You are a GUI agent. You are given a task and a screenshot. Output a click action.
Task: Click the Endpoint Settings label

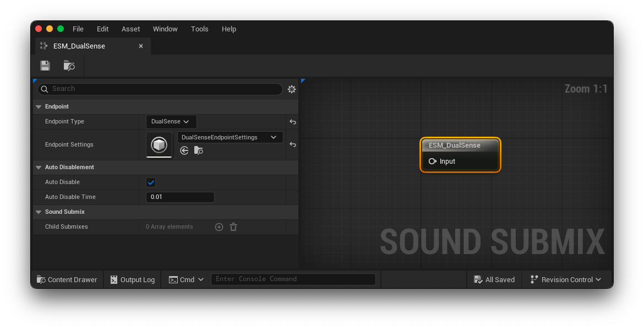point(69,145)
